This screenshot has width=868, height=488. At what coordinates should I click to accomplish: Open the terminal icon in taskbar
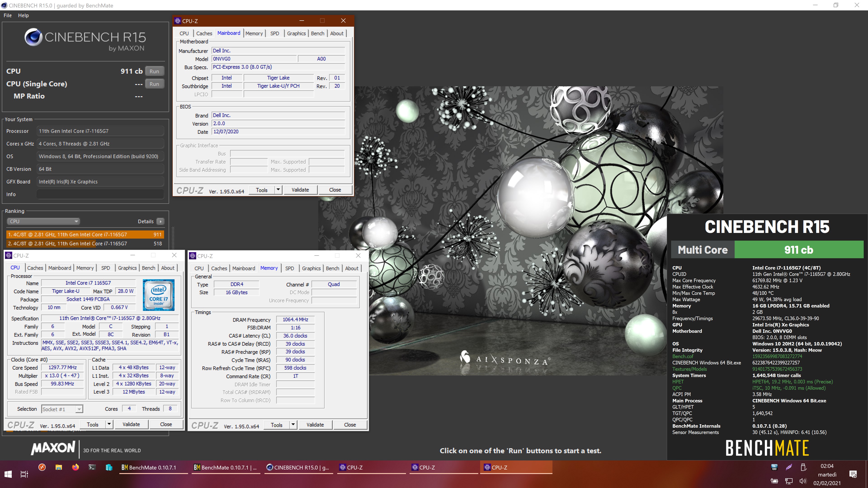92,467
